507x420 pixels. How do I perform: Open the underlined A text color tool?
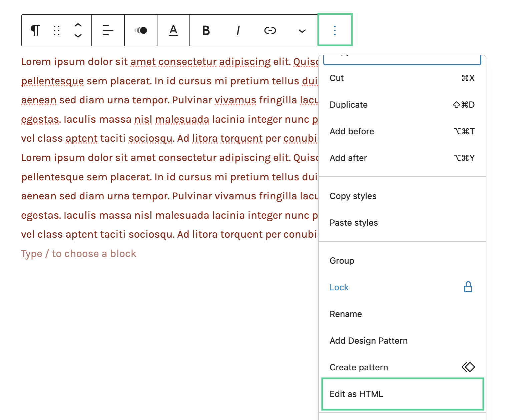point(173,30)
